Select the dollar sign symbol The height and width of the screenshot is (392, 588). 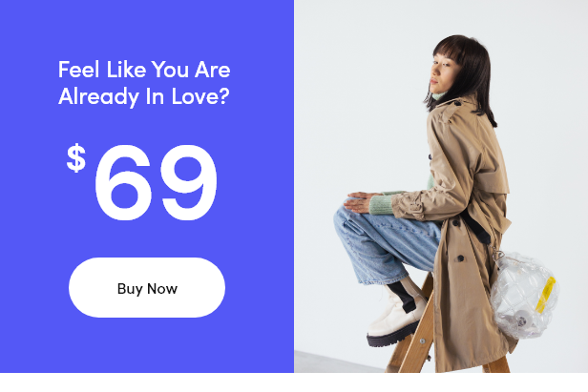tap(76, 157)
